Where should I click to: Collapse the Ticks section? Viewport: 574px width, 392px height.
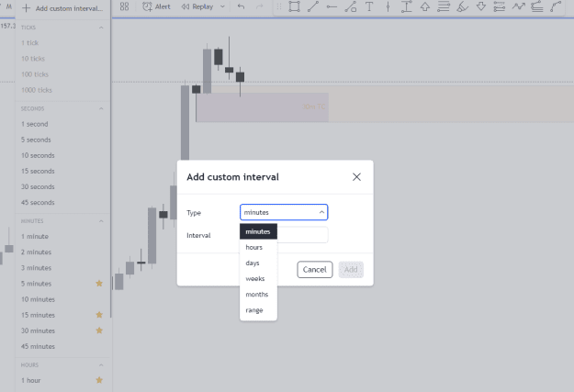(101, 28)
